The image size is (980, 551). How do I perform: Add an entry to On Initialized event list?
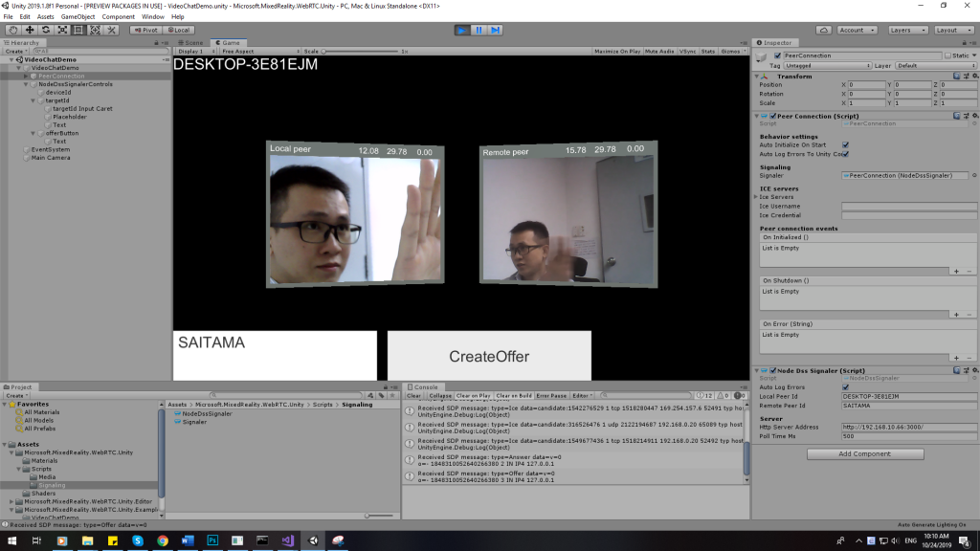coord(956,271)
